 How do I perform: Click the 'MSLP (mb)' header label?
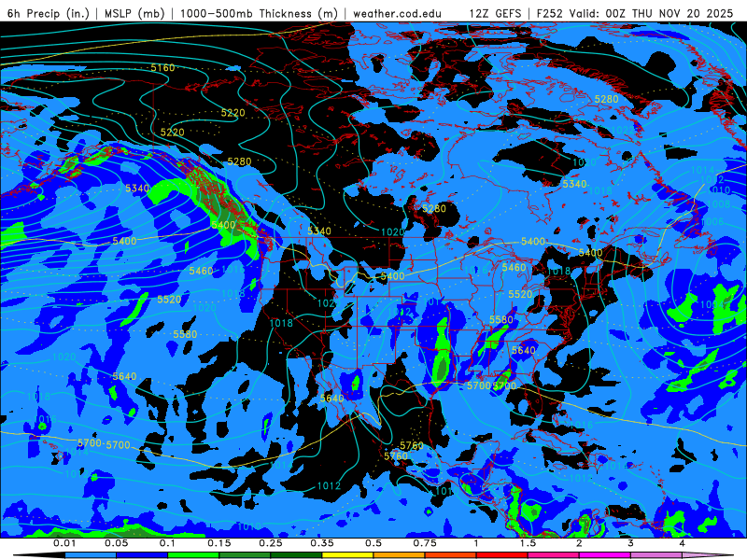(x=134, y=13)
